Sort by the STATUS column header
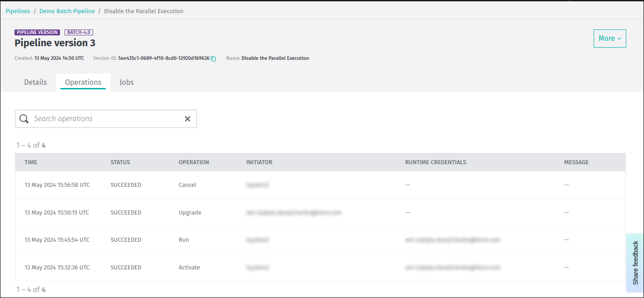Image resolution: width=644 pixels, height=298 pixels. pyautogui.click(x=119, y=162)
